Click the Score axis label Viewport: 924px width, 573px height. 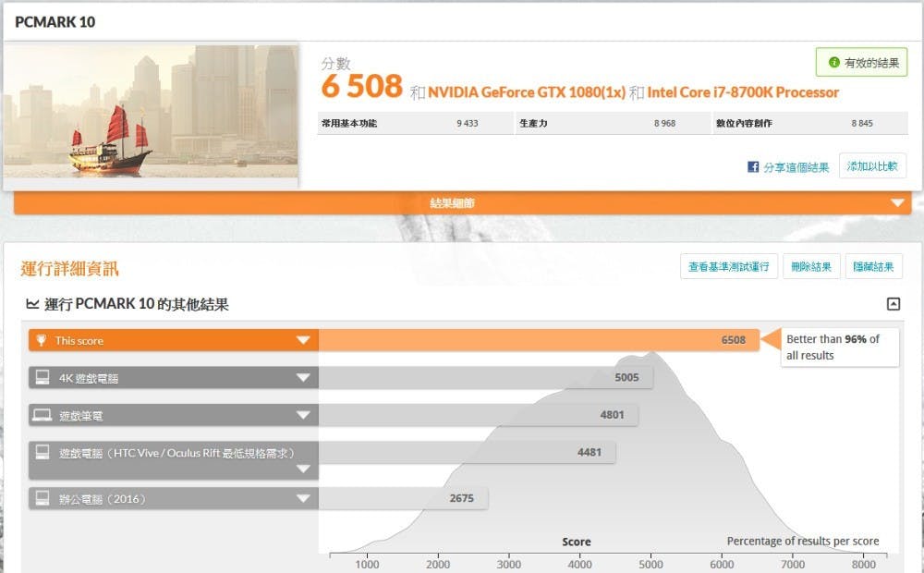click(577, 542)
